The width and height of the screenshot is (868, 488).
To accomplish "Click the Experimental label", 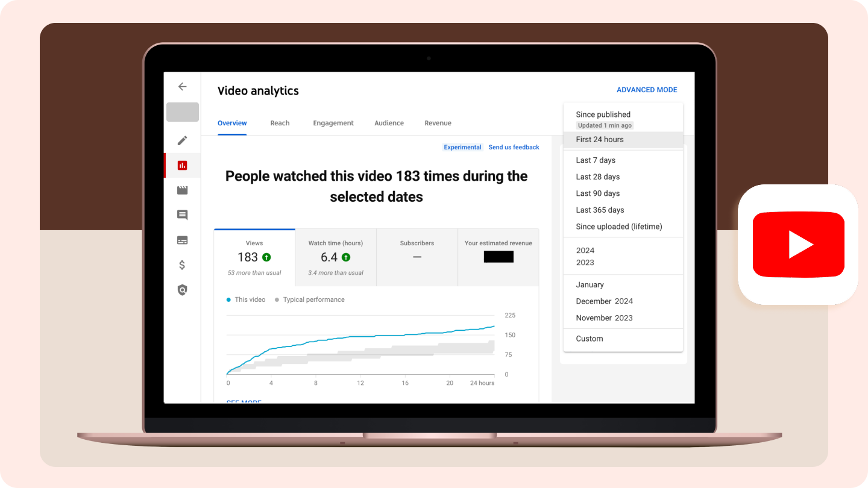I will (462, 147).
